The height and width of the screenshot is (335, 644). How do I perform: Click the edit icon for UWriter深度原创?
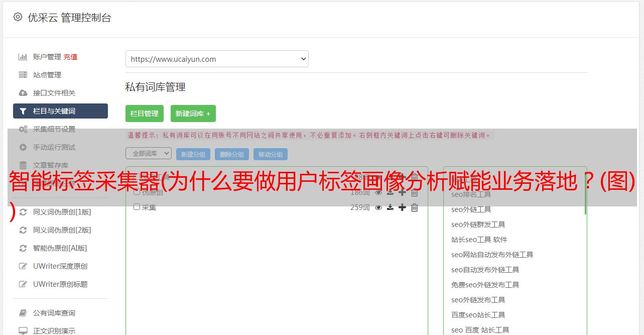[x=23, y=266]
